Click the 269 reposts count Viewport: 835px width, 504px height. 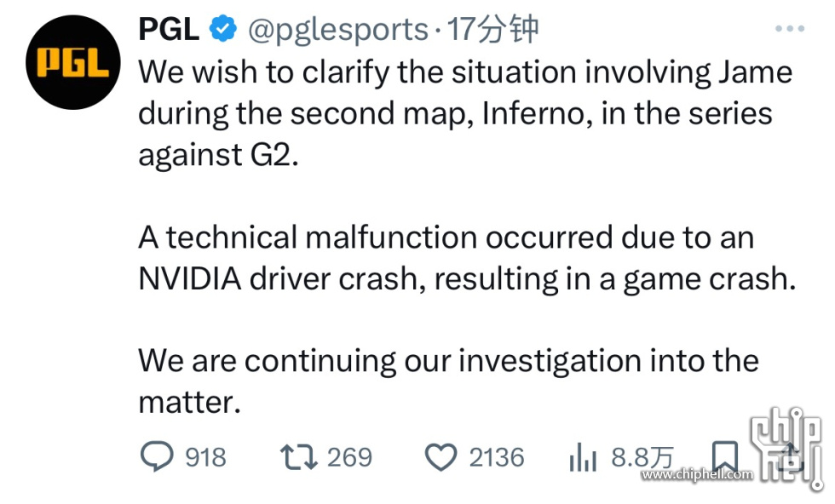pyautogui.click(x=349, y=458)
